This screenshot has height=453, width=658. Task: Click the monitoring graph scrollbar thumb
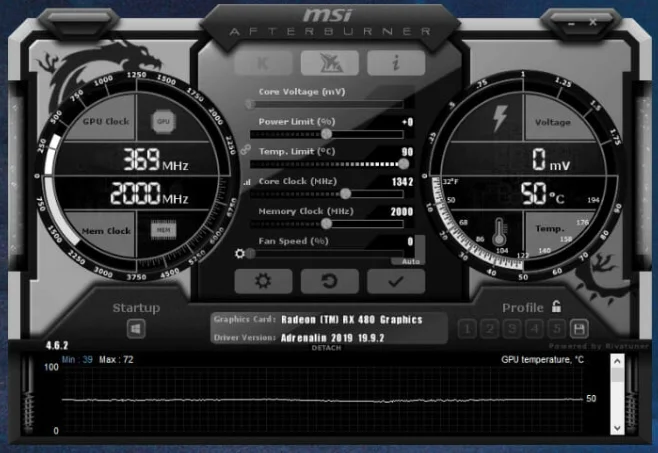tap(617, 375)
